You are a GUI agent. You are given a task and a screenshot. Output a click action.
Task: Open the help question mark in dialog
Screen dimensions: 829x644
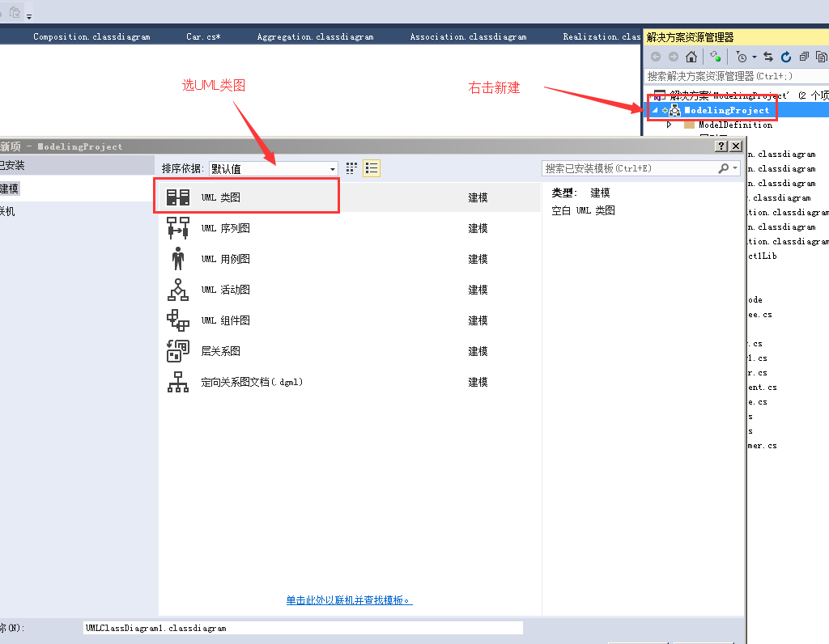tap(721, 146)
